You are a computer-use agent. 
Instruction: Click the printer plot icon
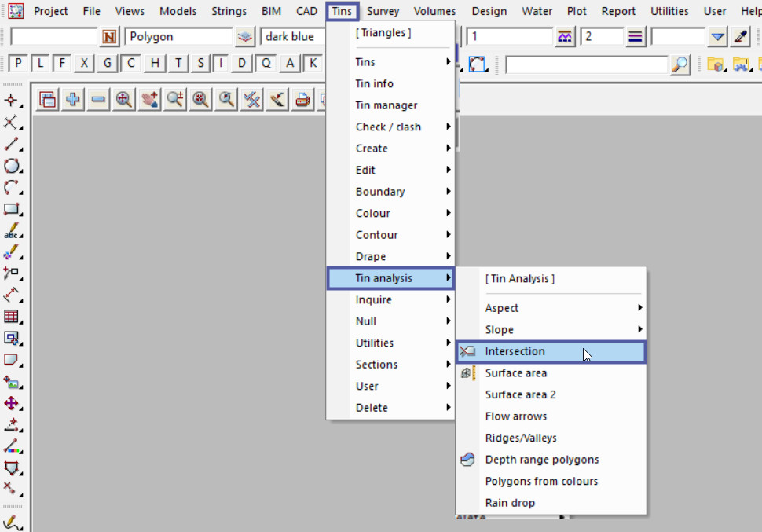(x=302, y=99)
